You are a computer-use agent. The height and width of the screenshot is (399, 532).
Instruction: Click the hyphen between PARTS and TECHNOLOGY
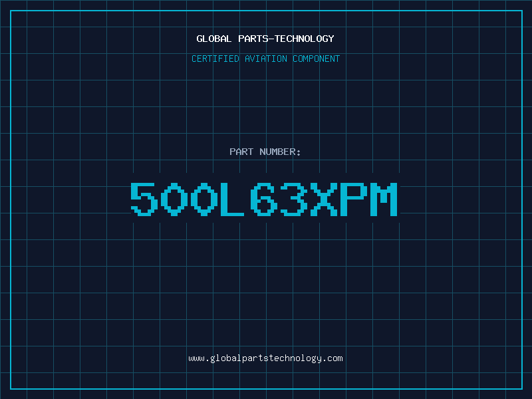point(271,39)
